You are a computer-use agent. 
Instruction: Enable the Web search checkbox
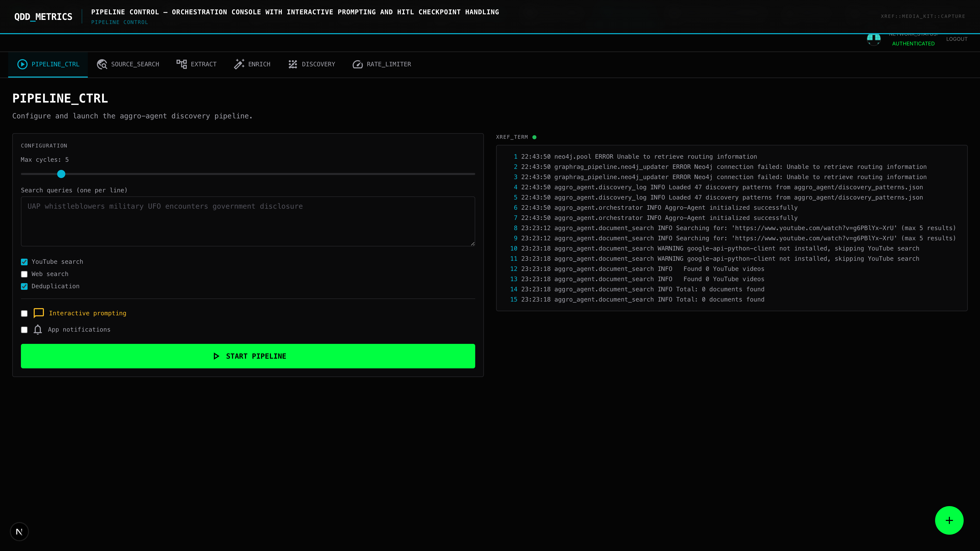coord(24,274)
